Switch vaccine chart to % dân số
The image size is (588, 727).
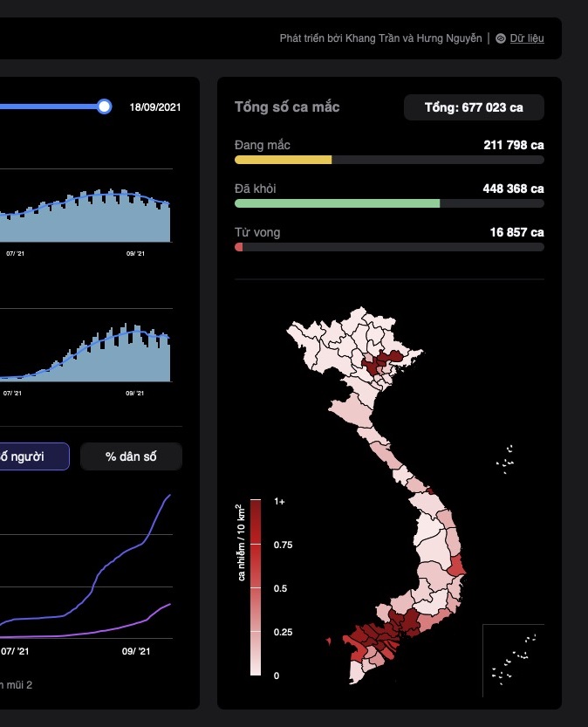[131, 456]
